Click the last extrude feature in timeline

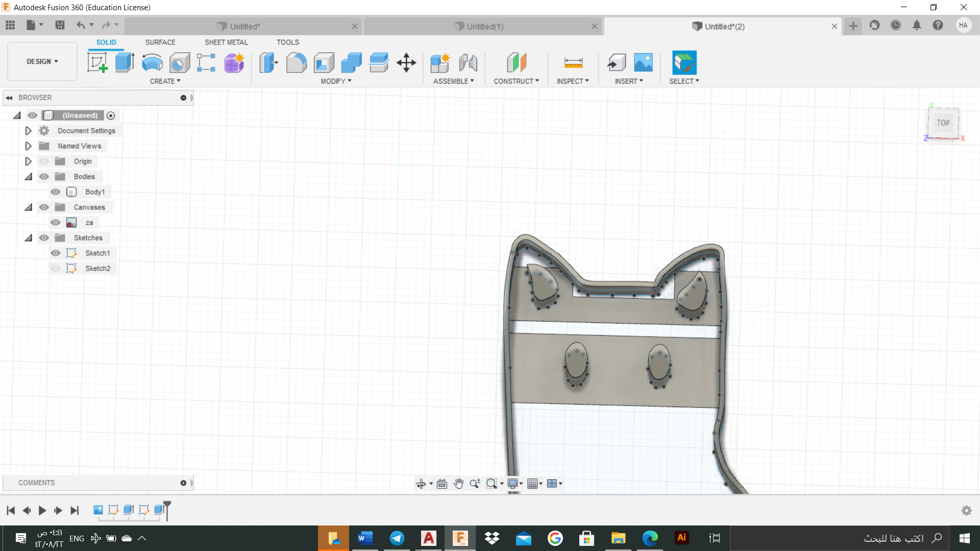(159, 510)
